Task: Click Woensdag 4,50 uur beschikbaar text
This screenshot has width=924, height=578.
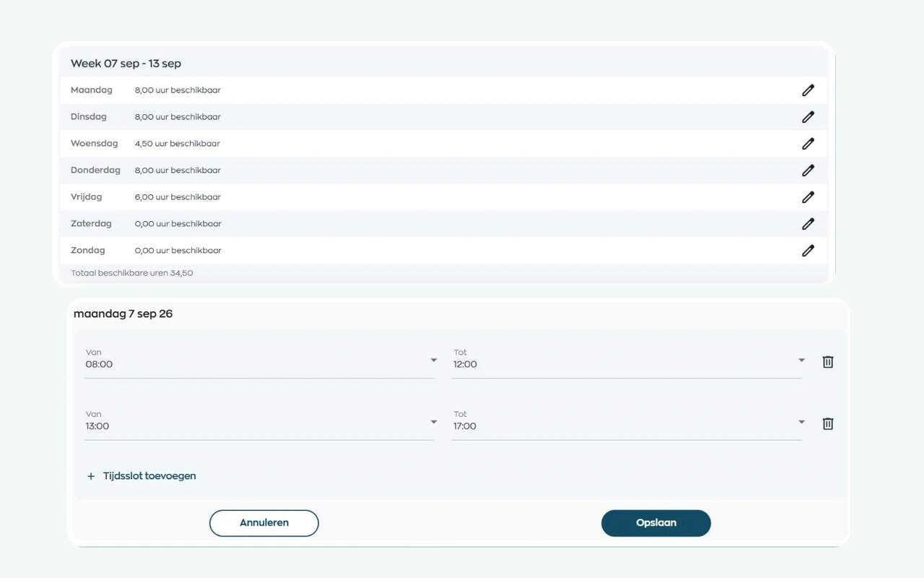Action: pos(178,144)
